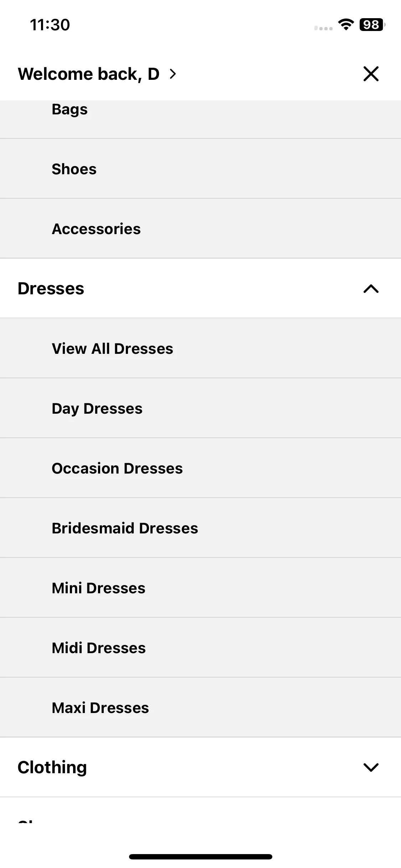Tap the Dresses section header
The height and width of the screenshot is (868, 401).
pyautogui.click(x=200, y=289)
